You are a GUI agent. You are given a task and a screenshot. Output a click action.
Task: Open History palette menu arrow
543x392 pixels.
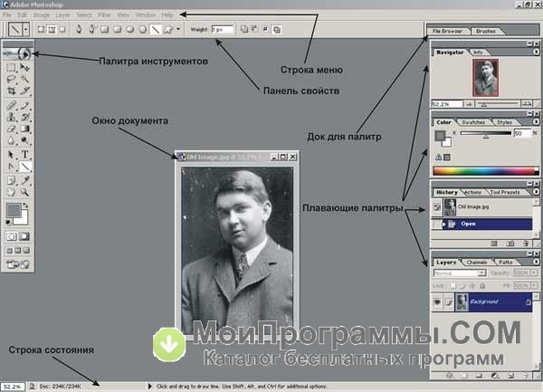tap(536, 192)
